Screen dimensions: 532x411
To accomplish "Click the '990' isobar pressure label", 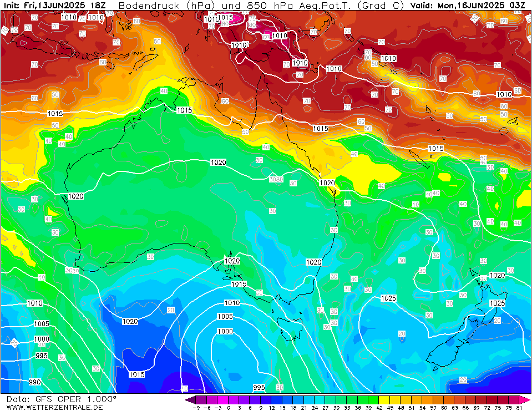I will [34, 382].
